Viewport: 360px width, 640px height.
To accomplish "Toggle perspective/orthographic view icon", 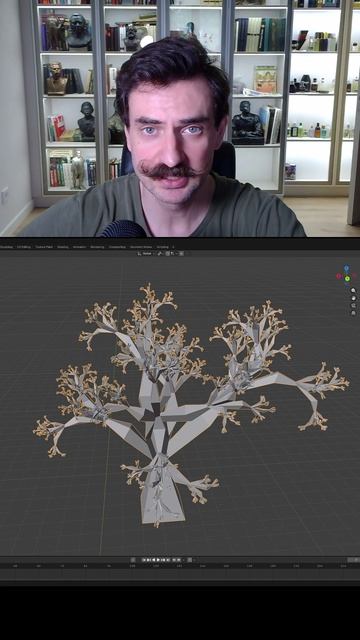I will click(353, 313).
